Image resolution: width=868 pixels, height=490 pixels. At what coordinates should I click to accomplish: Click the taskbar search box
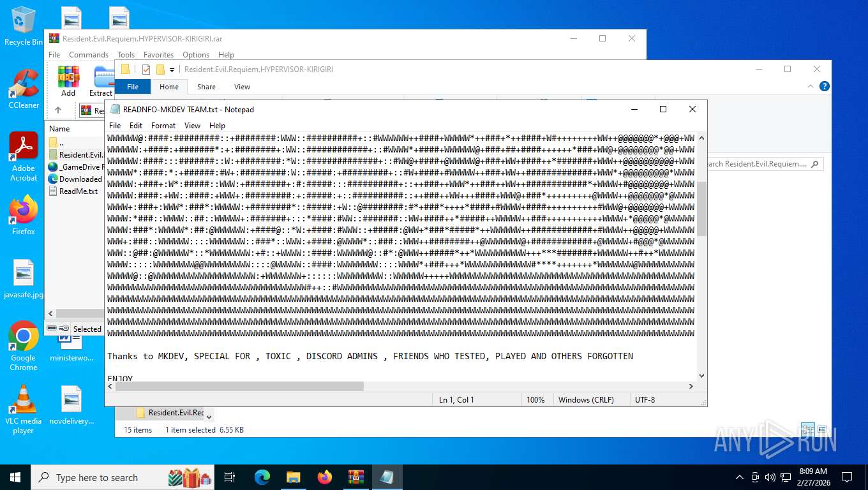click(x=123, y=477)
